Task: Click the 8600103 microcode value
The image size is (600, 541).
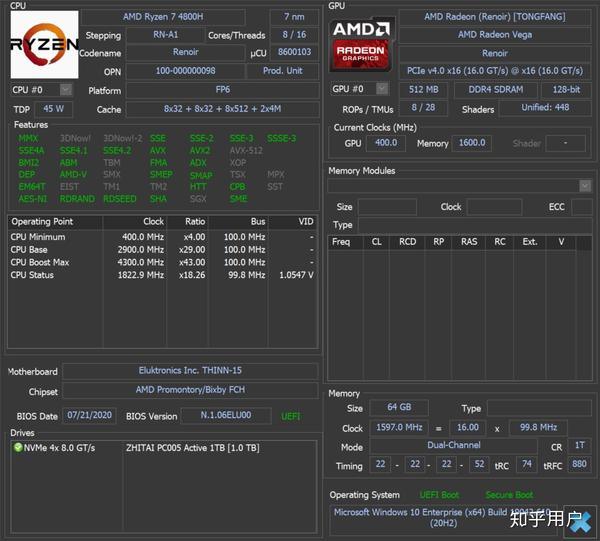Action: pyautogui.click(x=294, y=52)
